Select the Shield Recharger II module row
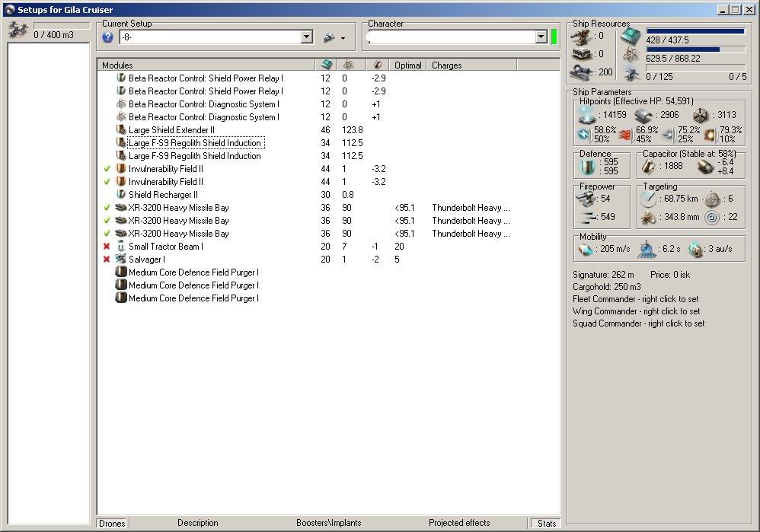The width and height of the screenshot is (760, 532). point(328,195)
